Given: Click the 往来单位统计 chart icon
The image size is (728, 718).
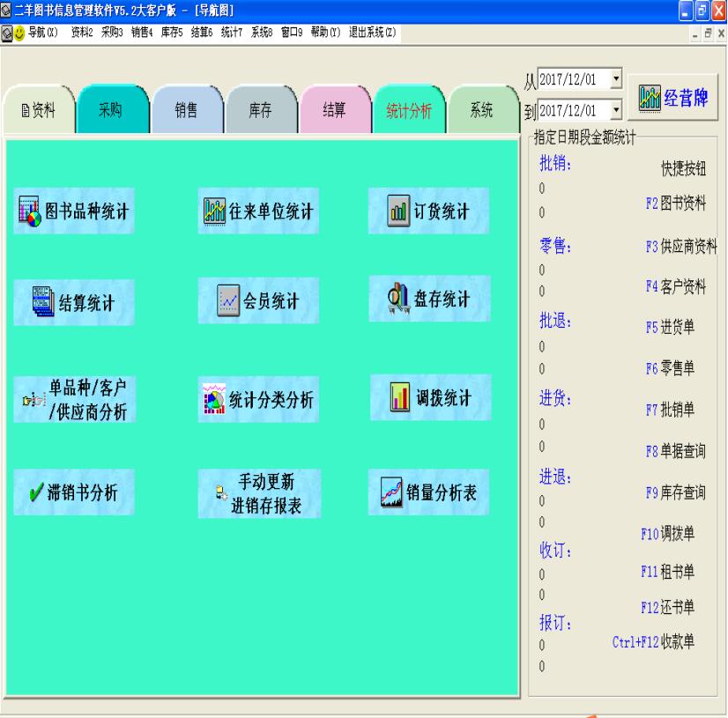Looking at the screenshot, I should pos(214,211).
